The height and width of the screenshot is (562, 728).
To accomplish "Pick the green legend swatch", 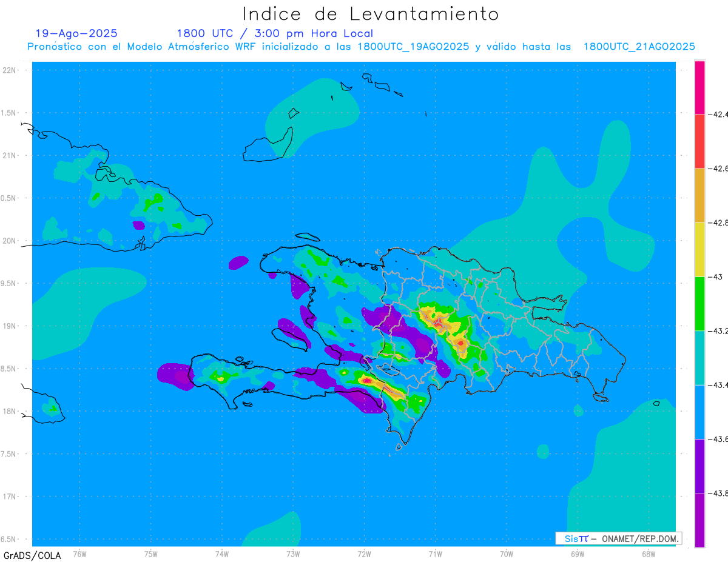I will click(699, 303).
